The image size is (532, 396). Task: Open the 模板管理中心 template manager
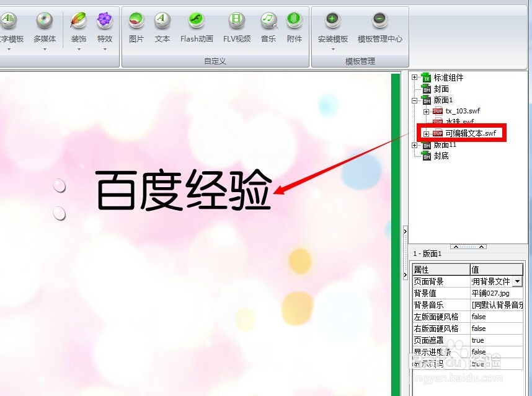pyautogui.click(x=379, y=20)
